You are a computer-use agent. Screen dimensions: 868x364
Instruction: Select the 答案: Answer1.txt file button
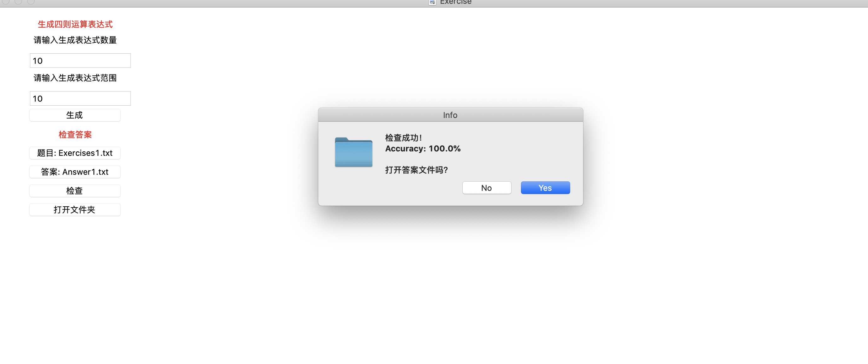75,172
